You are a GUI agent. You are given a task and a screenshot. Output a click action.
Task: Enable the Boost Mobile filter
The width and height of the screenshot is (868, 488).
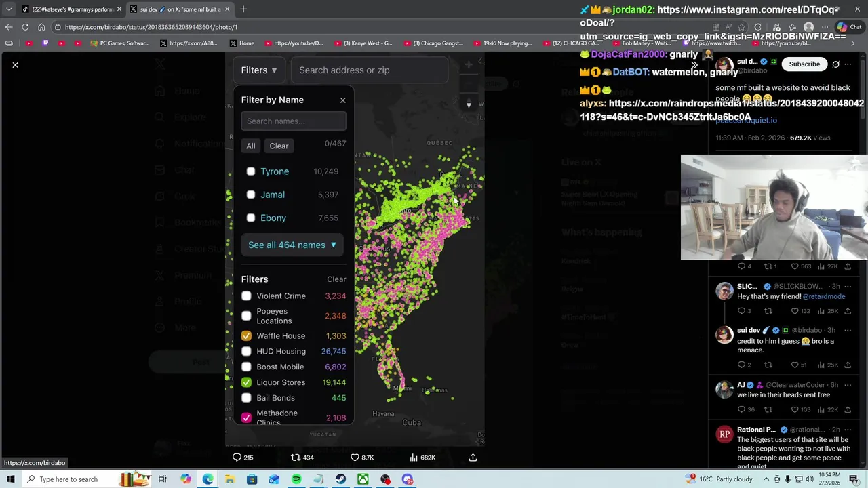(x=246, y=367)
